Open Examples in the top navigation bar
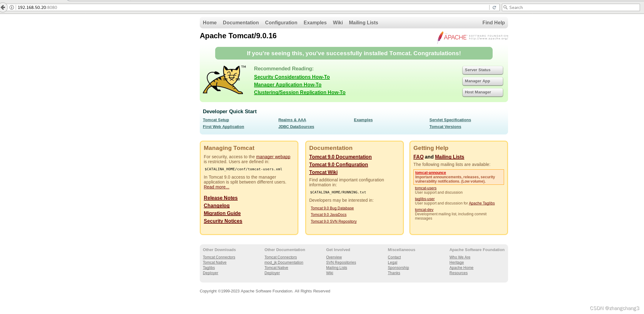The height and width of the screenshot is (314, 644). (315, 23)
